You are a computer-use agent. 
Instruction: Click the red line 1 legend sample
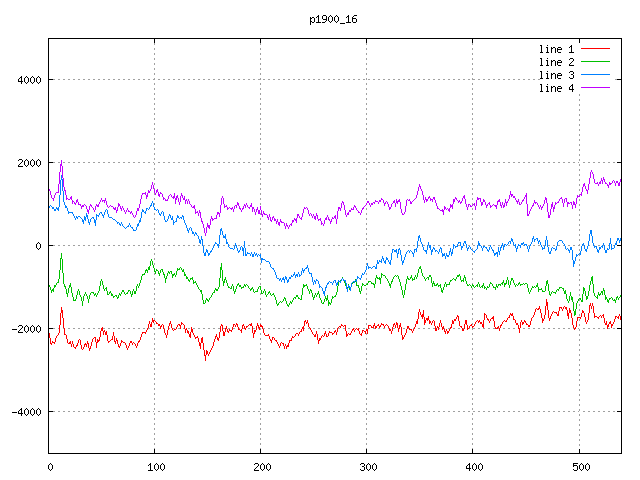pos(595,49)
